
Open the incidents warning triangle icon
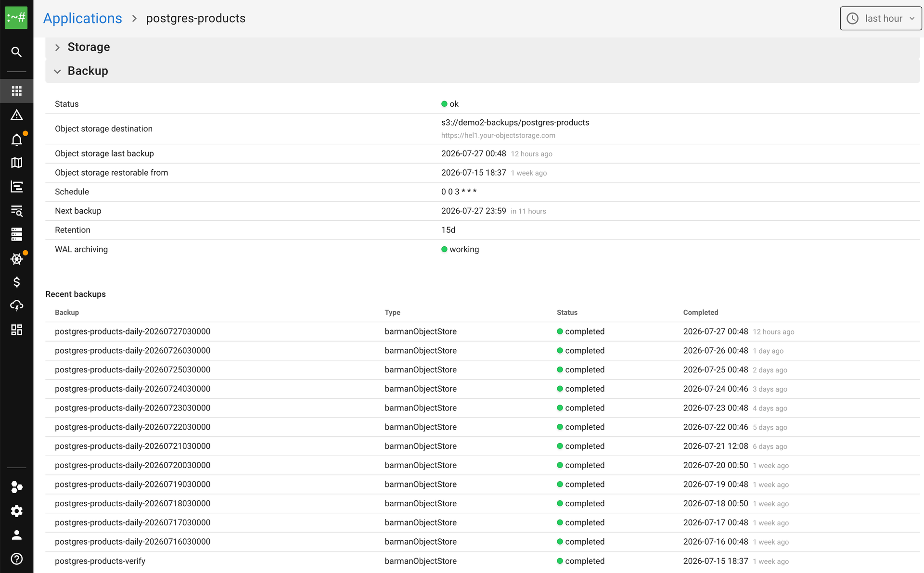coord(16,115)
